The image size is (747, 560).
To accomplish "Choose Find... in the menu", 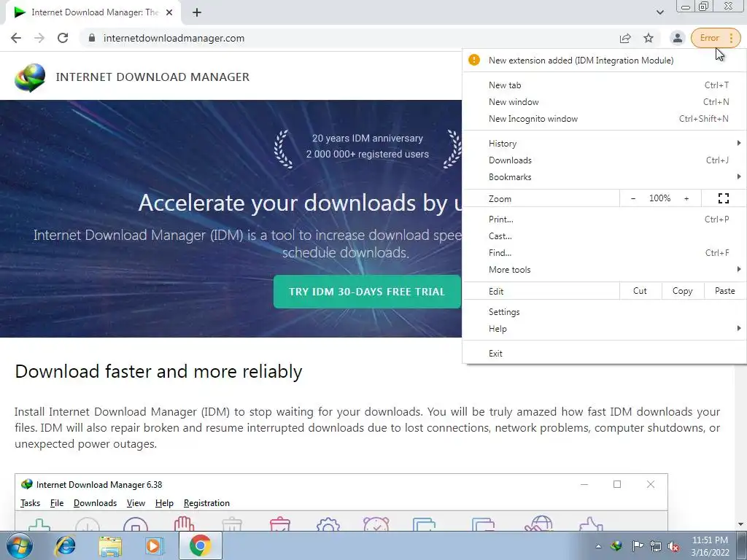I will click(604, 253).
